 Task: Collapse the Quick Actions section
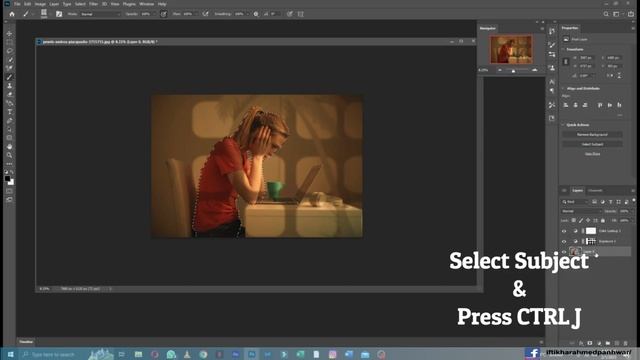click(x=563, y=125)
